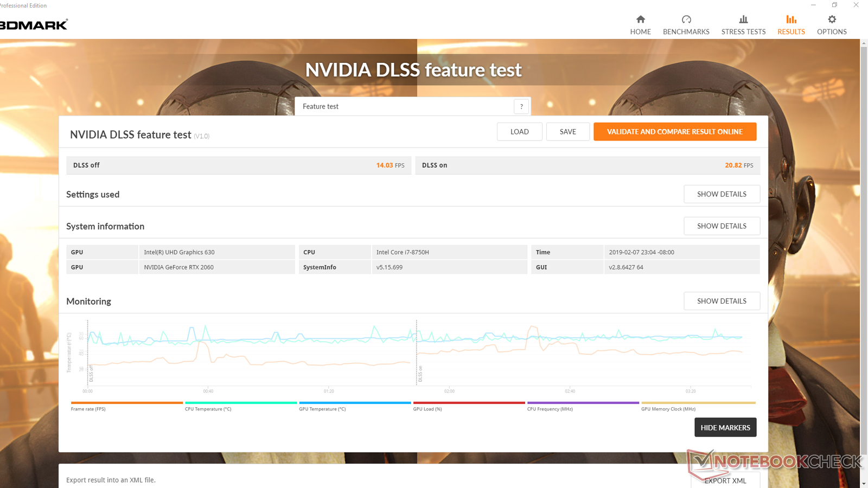Click the 'Export result into an XML file.' text
Image resolution: width=868 pixels, height=488 pixels.
(x=111, y=480)
